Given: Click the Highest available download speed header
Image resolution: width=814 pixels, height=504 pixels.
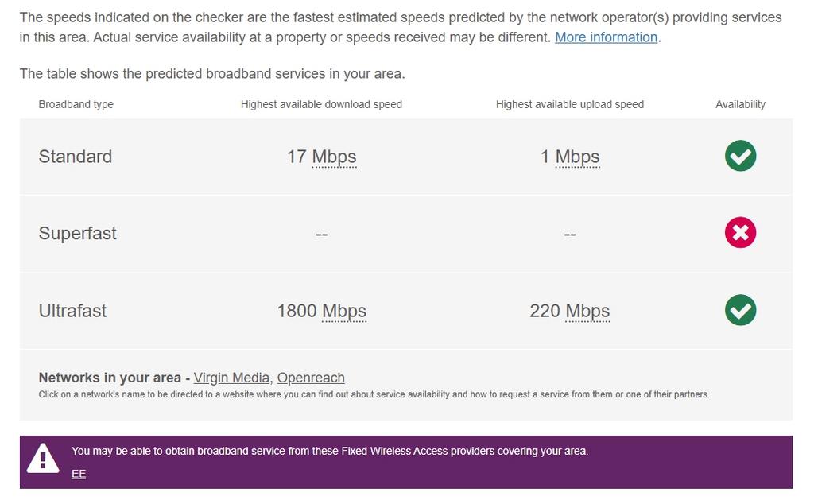Looking at the screenshot, I should tap(321, 103).
